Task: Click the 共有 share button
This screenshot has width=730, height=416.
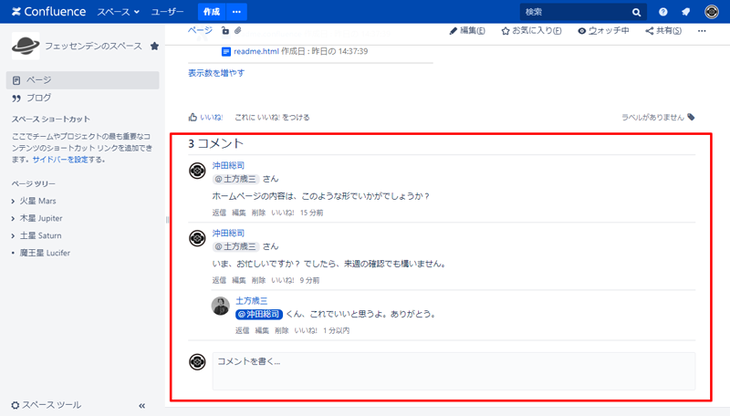Action: pyautogui.click(x=663, y=31)
